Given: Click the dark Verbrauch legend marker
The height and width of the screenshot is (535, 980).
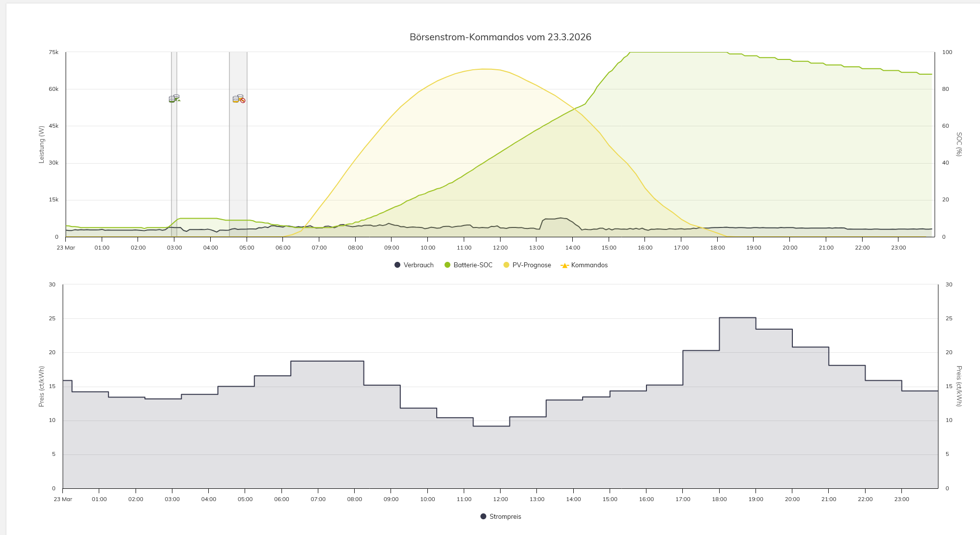Looking at the screenshot, I should (x=397, y=265).
